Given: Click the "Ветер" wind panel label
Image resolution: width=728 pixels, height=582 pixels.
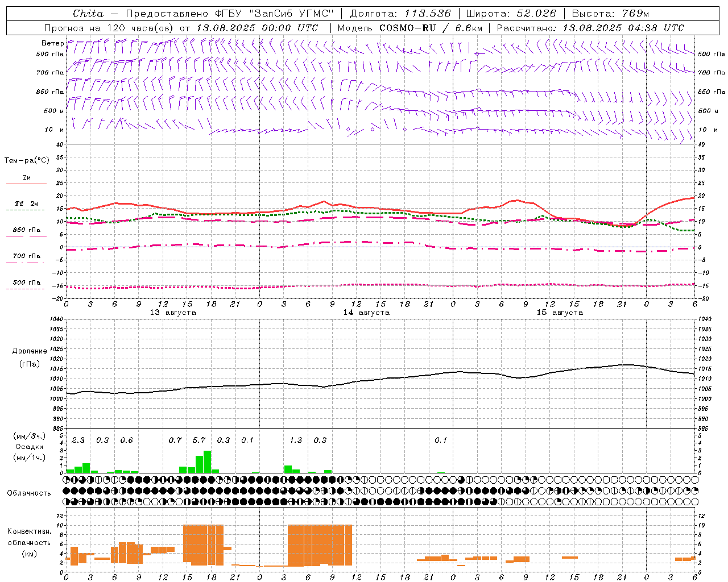Looking at the screenshot, I should point(52,43).
